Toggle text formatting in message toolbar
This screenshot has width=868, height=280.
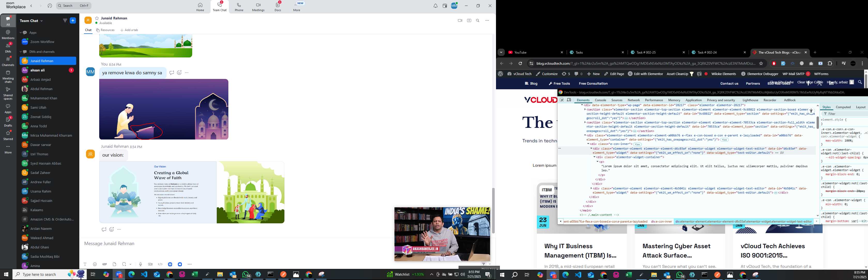point(85,264)
